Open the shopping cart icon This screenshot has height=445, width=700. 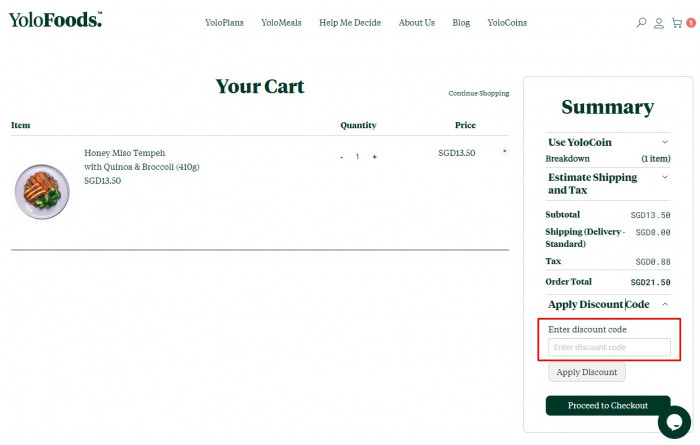point(677,23)
